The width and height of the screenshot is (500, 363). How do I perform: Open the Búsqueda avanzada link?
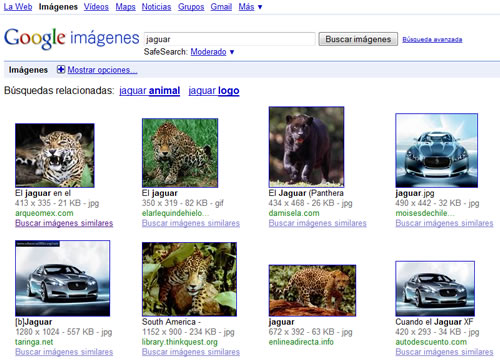tap(432, 39)
